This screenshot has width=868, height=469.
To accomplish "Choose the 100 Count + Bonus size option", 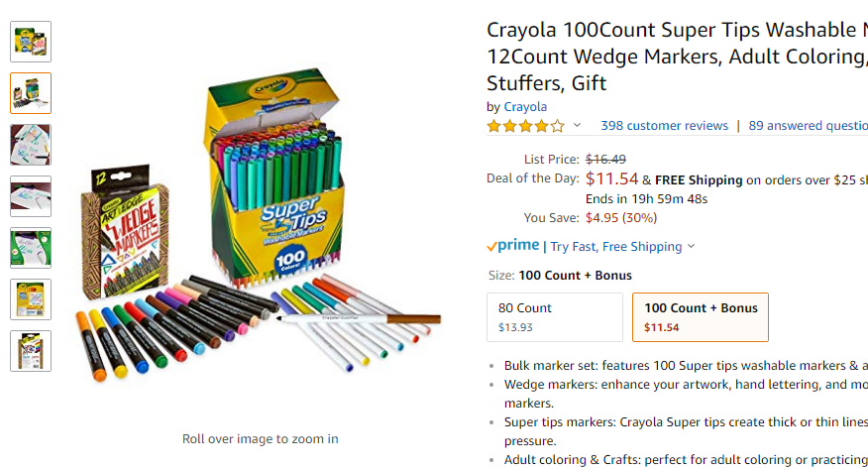I will [x=701, y=317].
